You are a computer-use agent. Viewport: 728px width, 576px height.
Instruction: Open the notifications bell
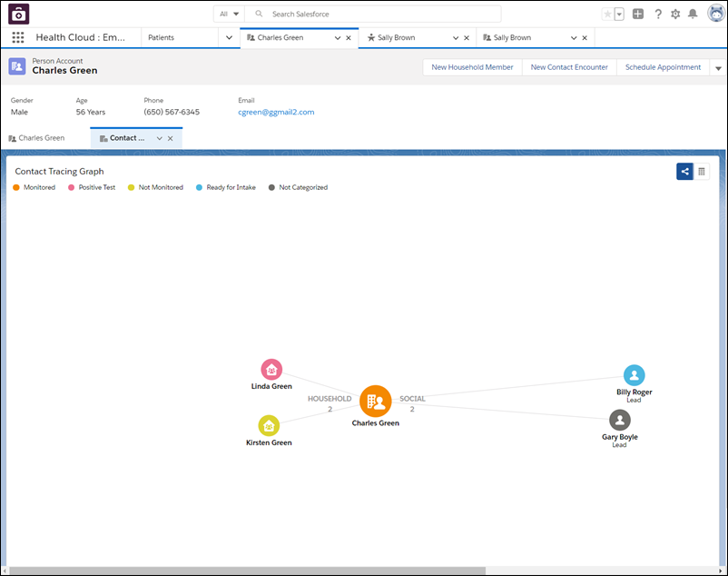[693, 14]
